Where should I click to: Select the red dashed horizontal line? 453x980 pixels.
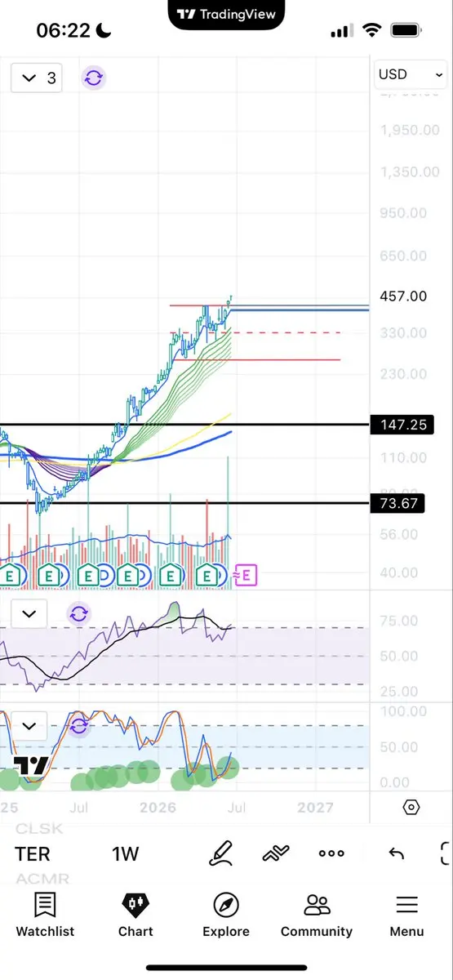(255, 332)
